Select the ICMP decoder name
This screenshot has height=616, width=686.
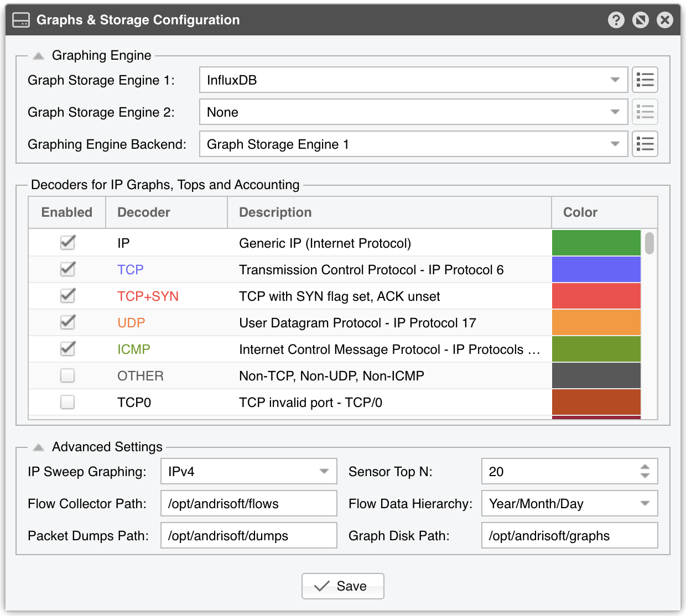tap(134, 349)
